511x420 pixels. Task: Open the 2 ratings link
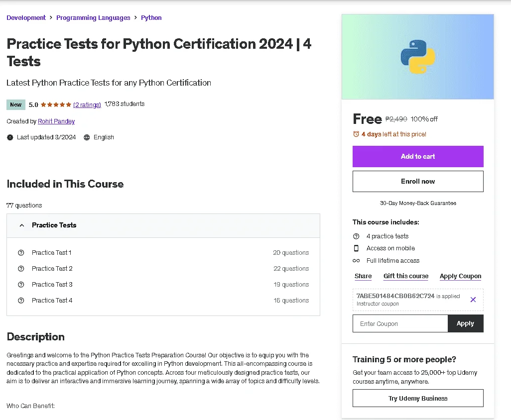[x=87, y=105]
